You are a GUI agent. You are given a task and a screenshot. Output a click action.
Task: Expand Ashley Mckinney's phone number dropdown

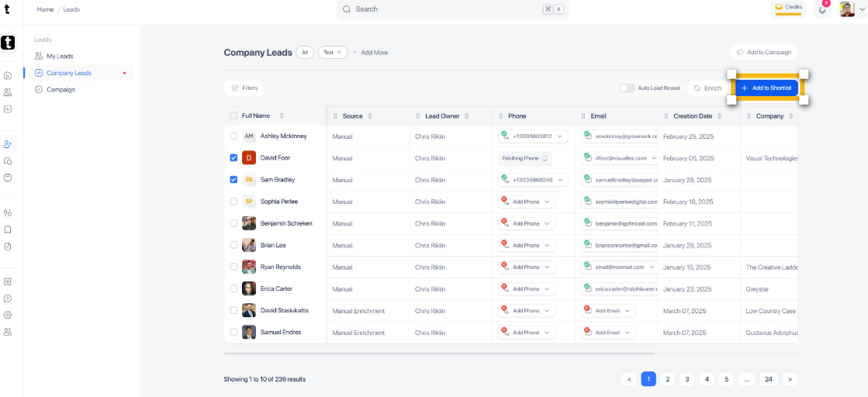pyautogui.click(x=559, y=136)
